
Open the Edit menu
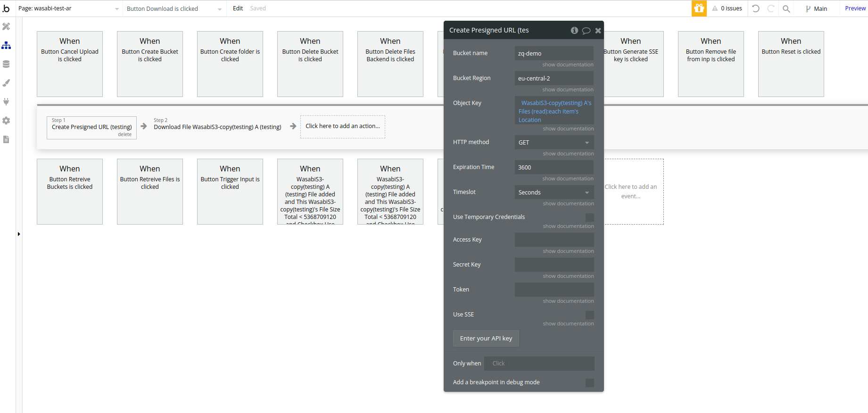pyautogui.click(x=238, y=8)
